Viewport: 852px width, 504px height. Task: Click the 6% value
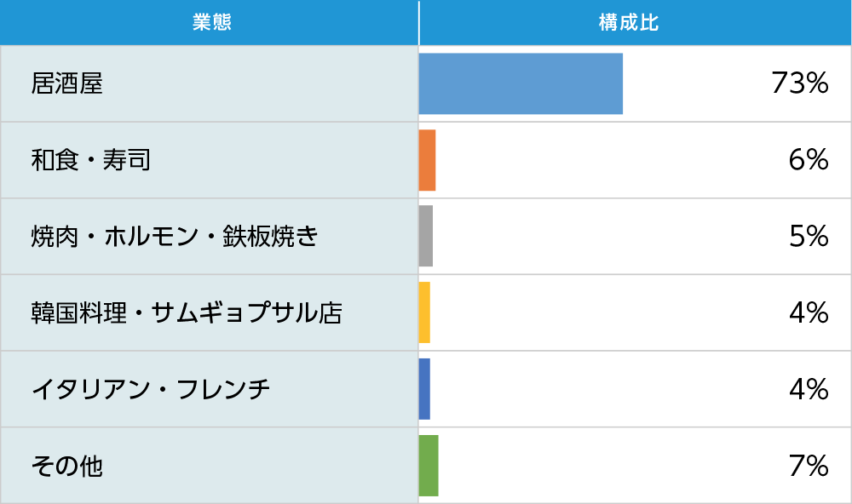click(809, 160)
